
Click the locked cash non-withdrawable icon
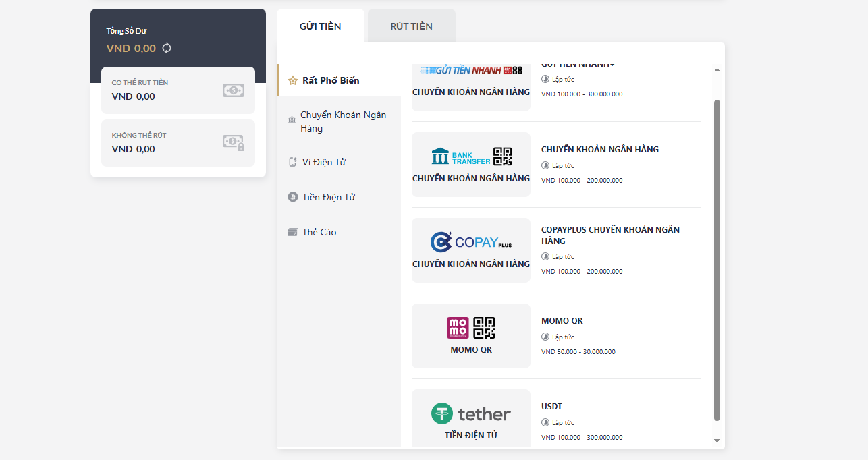[x=234, y=142]
